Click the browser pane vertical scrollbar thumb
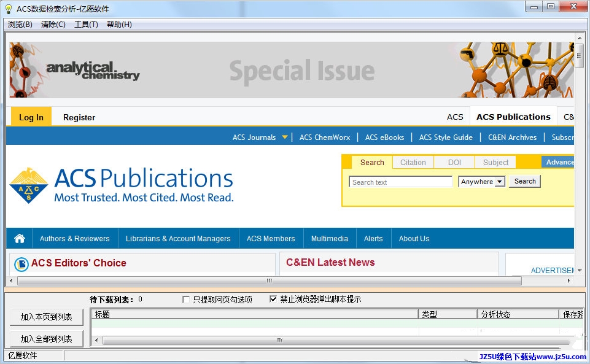Image resolution: width=590 pixels, height=364 pixels. click(x=579, y=56)
